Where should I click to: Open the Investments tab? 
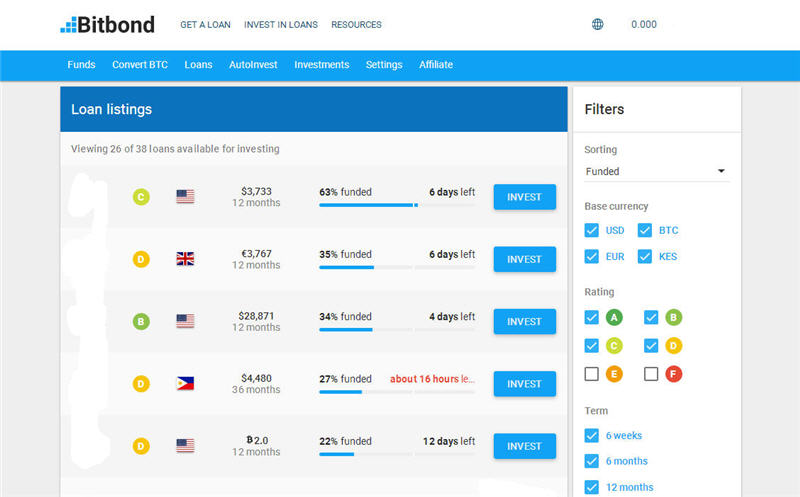click(x=321, y=65)
